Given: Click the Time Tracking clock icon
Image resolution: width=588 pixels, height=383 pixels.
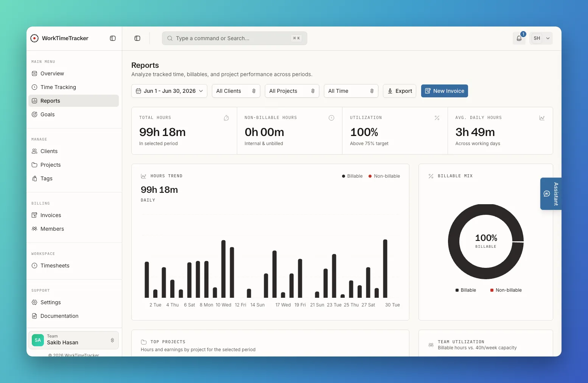Looking at the screenshot, I should click(34, 87).
